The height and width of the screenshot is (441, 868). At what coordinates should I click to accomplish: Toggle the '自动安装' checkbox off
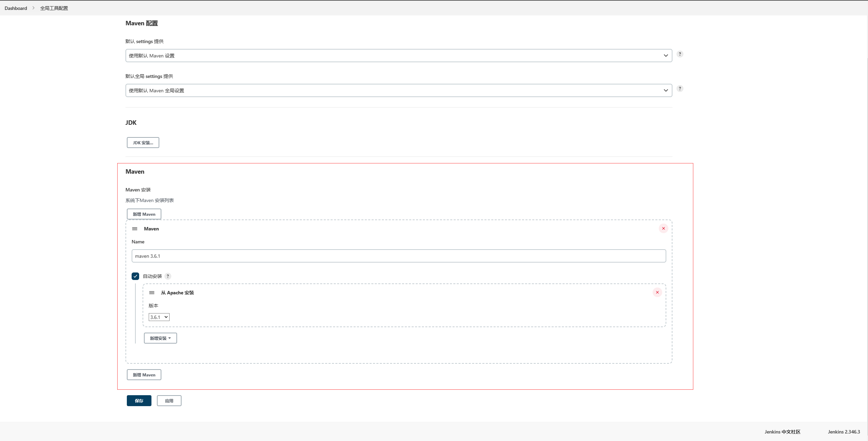coord(135,276)
